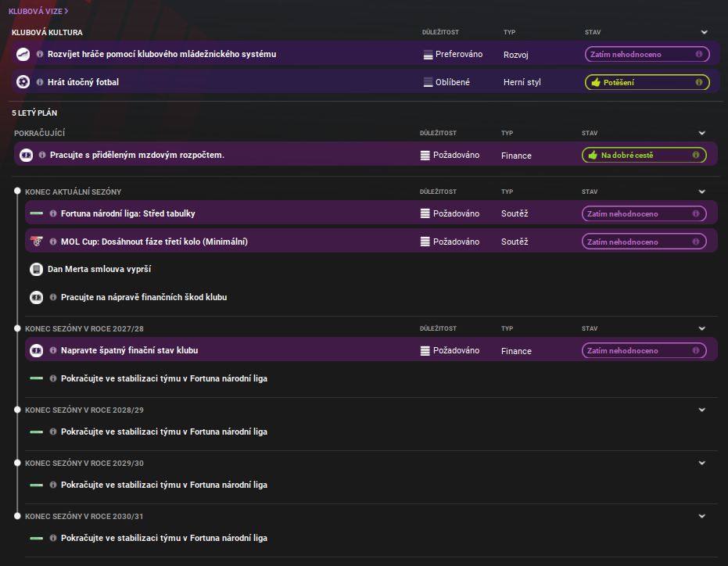728x566 pixels.
Task: Click info icon before Pracujte na nápravě
Action: point(53,297)
